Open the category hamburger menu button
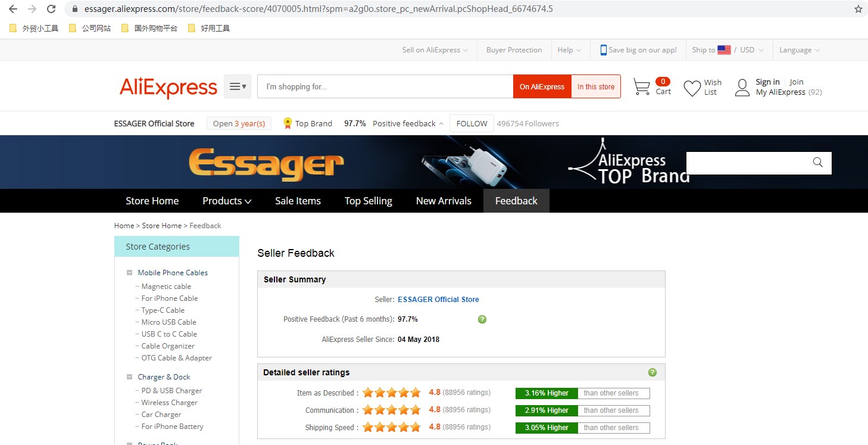The image size is (868, 445). tap(238, 86)
